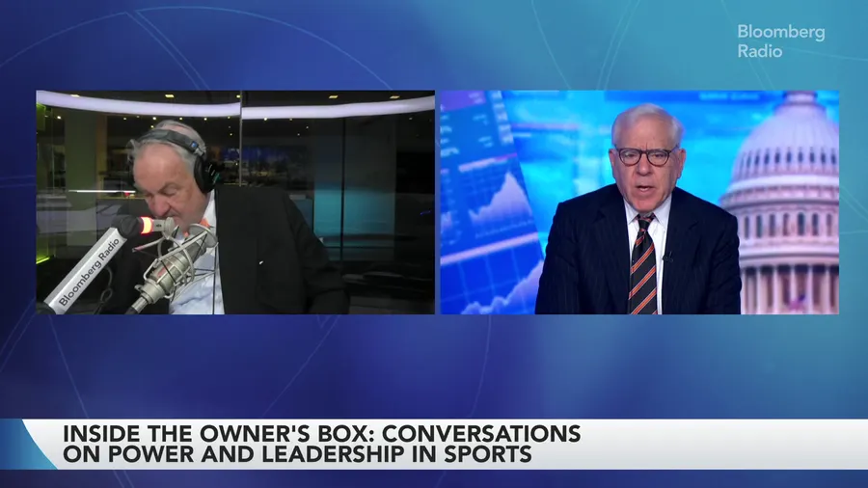Select the guest video feed with Capitol dome
868x488 pixels.
pyautogui.click(x=639, y=203)
